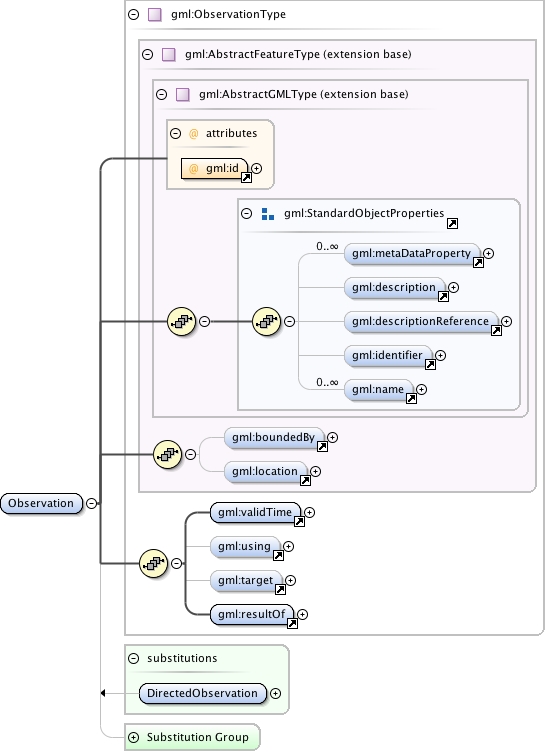Screen dimensions: 546x754
Task: Collapse gml:AbstractFeatureType extension base
Action: coord(148,54)
